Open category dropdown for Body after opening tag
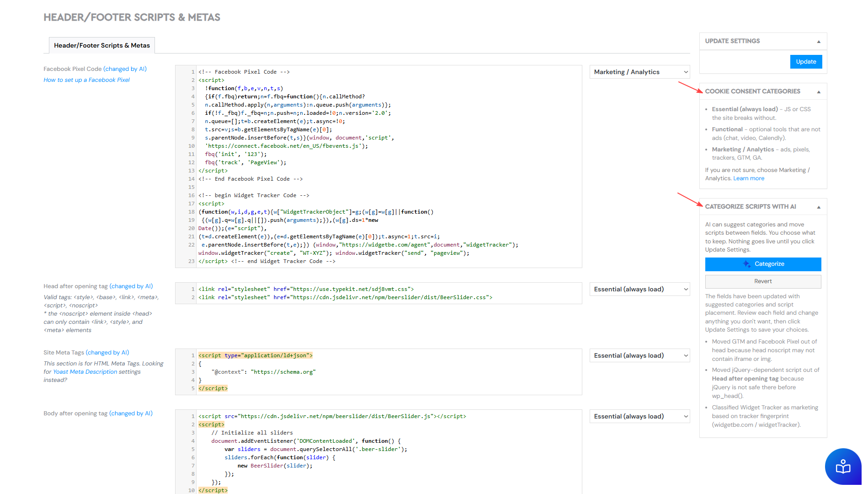 [x=639, y=416]
